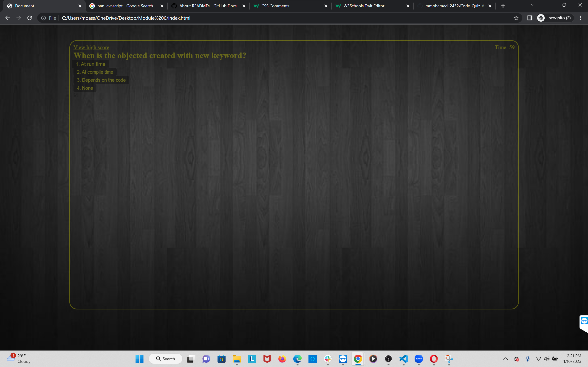This screenshot has height=367, width=588.
Task: Choose answer 1. At run time
Action: point(90,64)
